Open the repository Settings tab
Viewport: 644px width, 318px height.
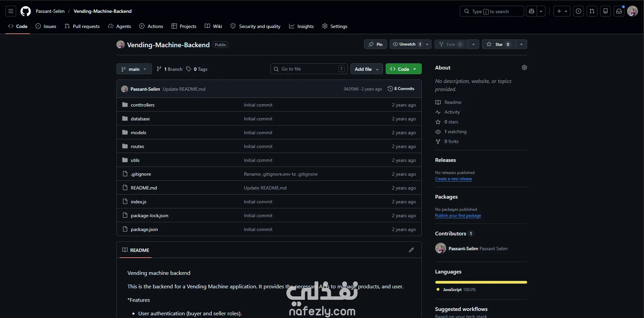[x=335, y=26]
